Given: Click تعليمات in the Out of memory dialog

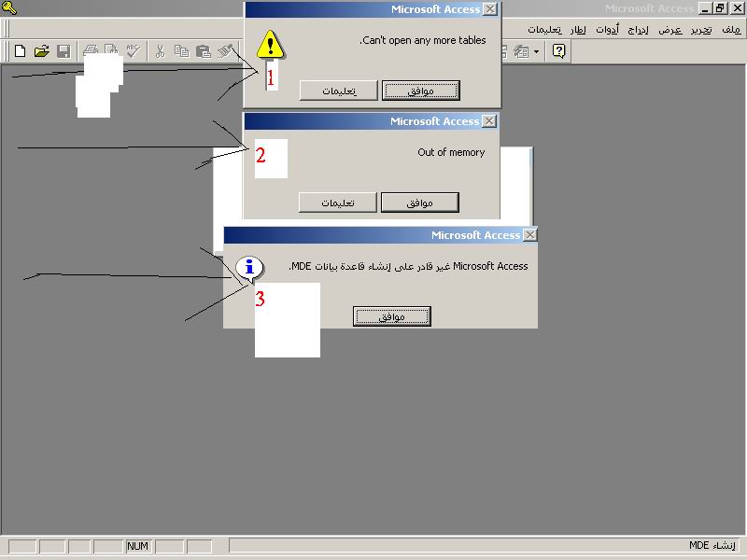Looking at the screenshot, I should tap(338, 203).
